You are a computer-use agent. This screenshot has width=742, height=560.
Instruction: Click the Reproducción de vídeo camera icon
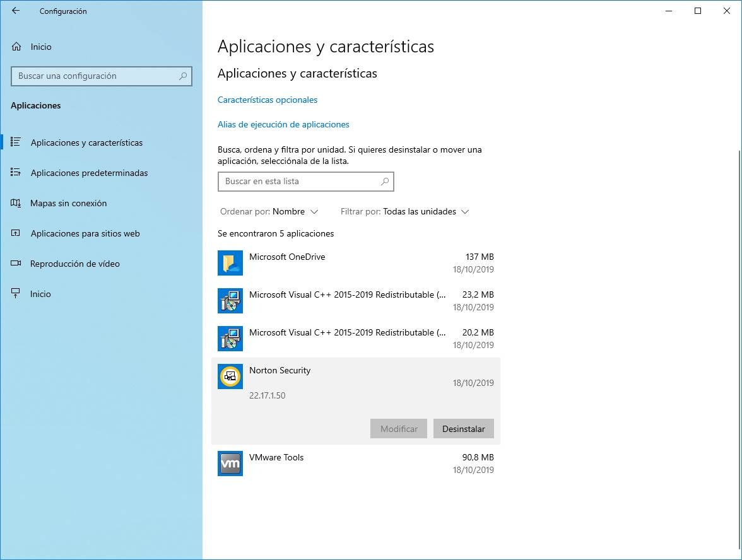point(16,263)
